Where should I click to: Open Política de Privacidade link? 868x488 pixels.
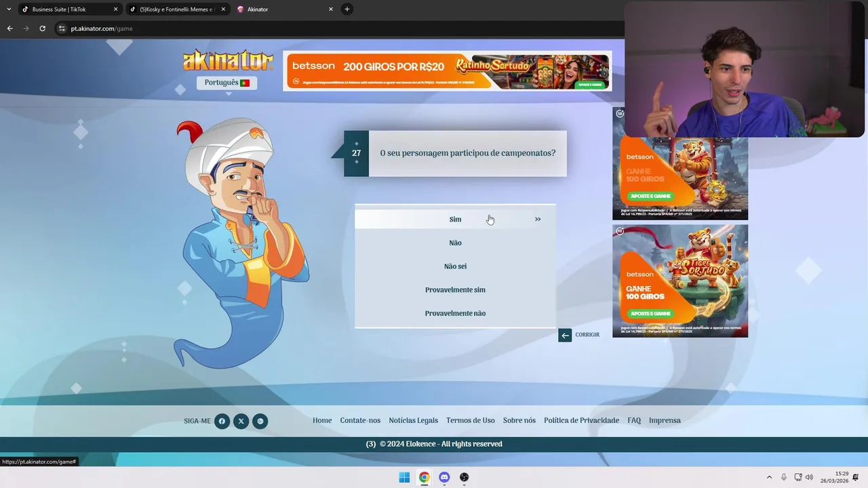(x=581, y=420)
